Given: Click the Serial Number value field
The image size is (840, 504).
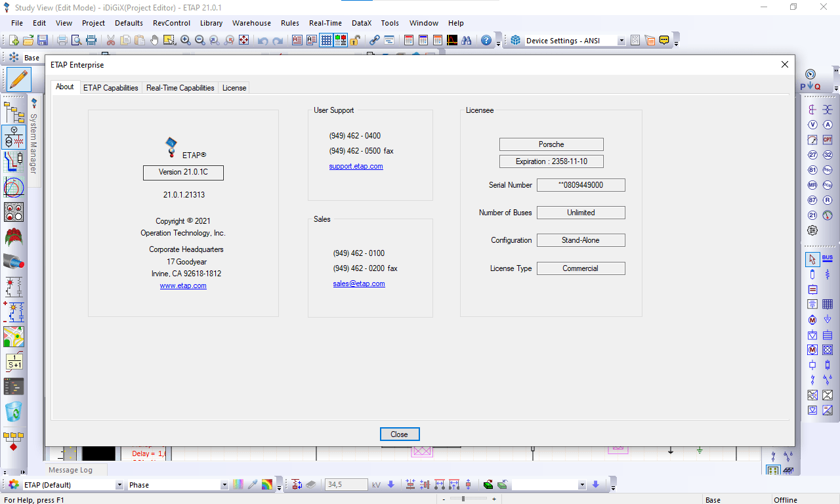Looking at the screenshot, I should click(x=581, y=185).
